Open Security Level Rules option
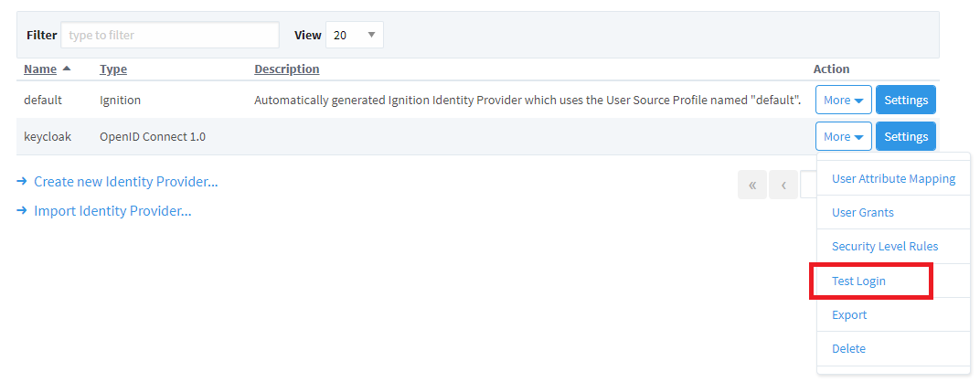Viewport: 980px width, 382px height. click(x=884, y=246)
